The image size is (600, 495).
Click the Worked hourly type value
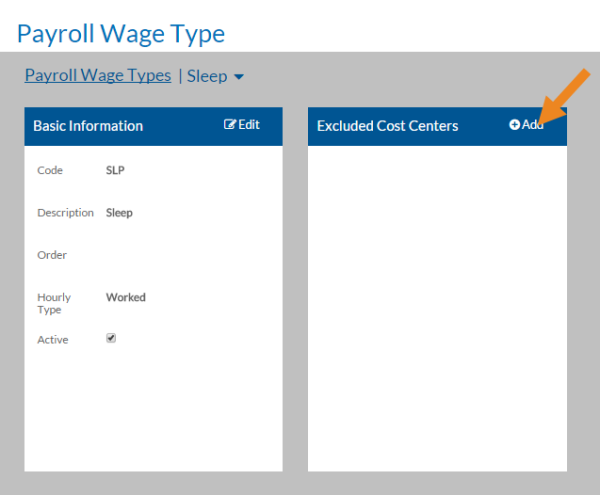click(125, 297)
